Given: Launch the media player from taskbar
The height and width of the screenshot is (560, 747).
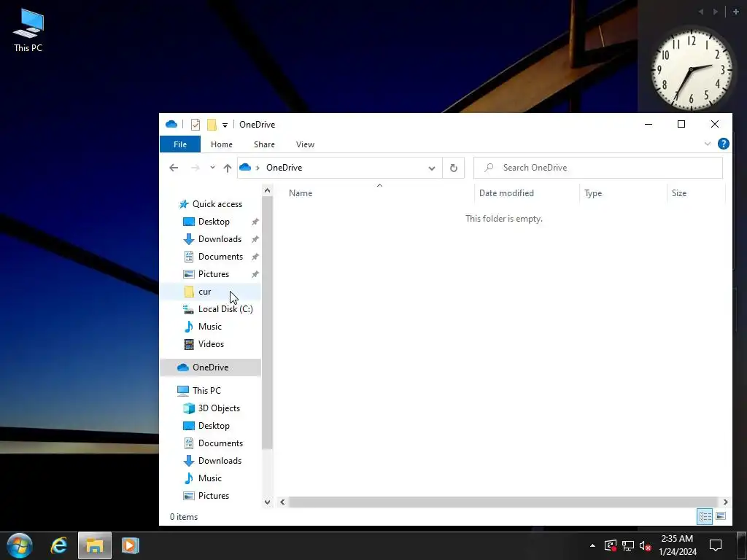Looking at the screenshot, I should click(x=130, y=545).
